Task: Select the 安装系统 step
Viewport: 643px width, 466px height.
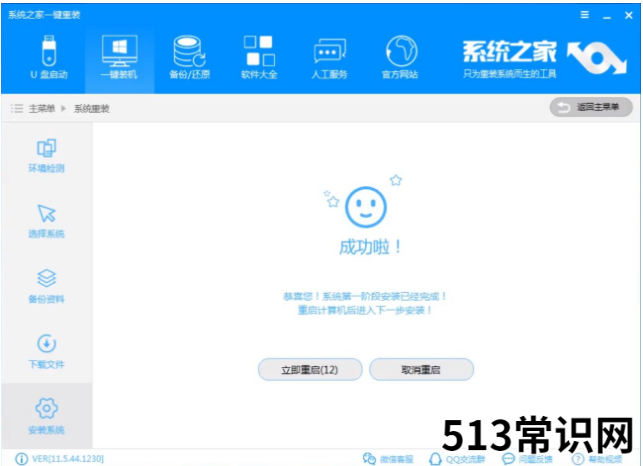Action: coord(46,416)
